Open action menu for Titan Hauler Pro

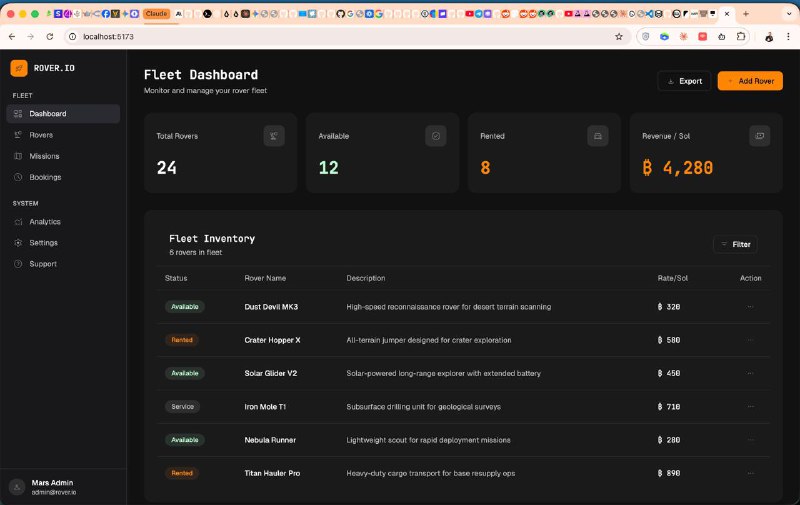point(750,473)
